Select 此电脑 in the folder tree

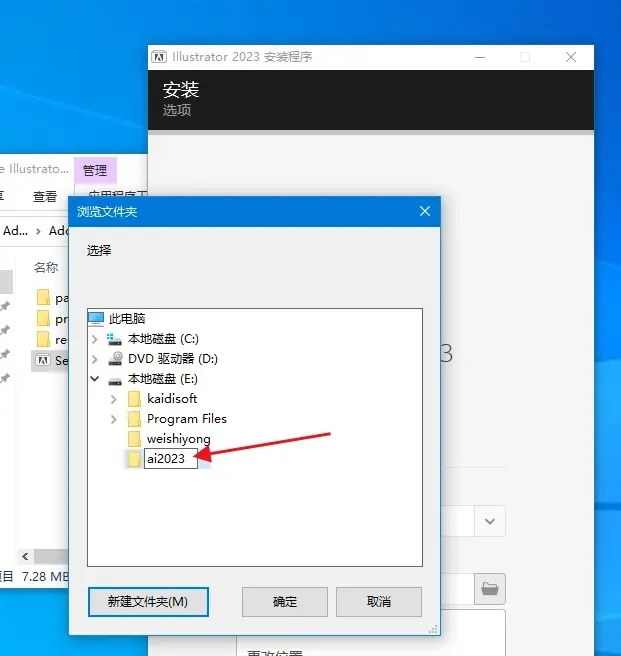tap(127, 319)
